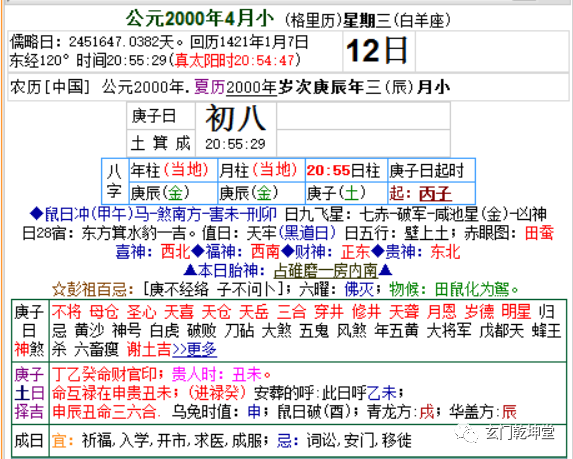This screenshot has height=459, width=573.
Task: Click the big 12日 date cell
Action: 378,51
